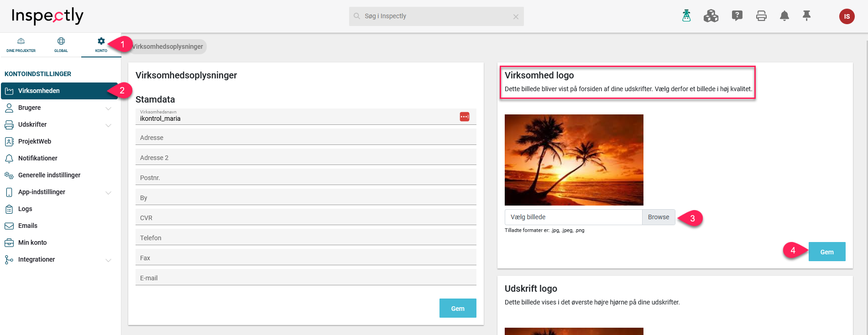This screenshot has width=868, height=335.
Task: Focus the Postnr. field
Action: coord(306,177)
